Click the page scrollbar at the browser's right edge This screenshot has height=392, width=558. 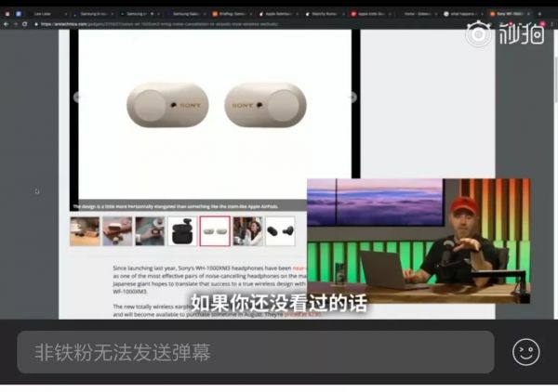[555, 78]
